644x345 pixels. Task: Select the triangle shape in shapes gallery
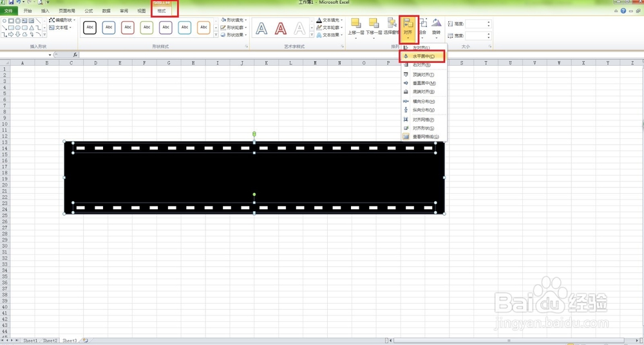31,28
